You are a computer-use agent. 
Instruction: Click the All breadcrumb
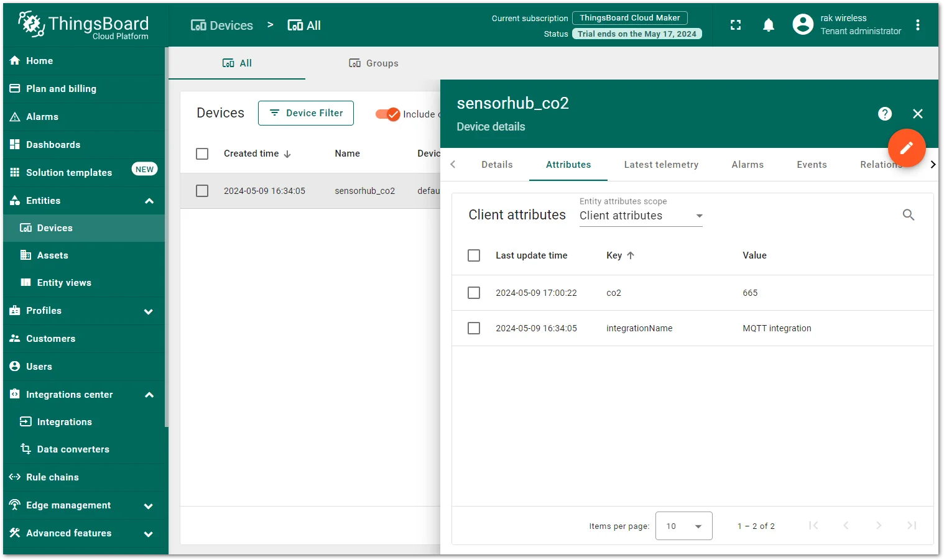coord(304,25)
